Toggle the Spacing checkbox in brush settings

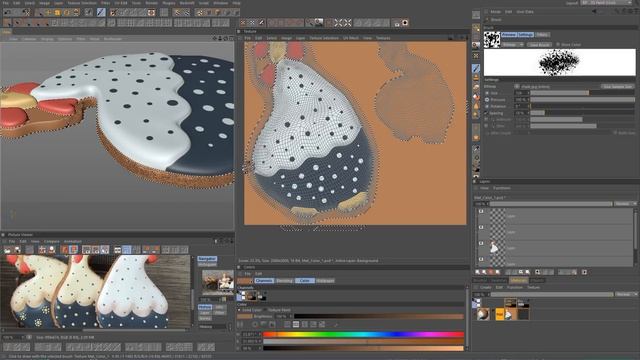[x=486, y=113]
